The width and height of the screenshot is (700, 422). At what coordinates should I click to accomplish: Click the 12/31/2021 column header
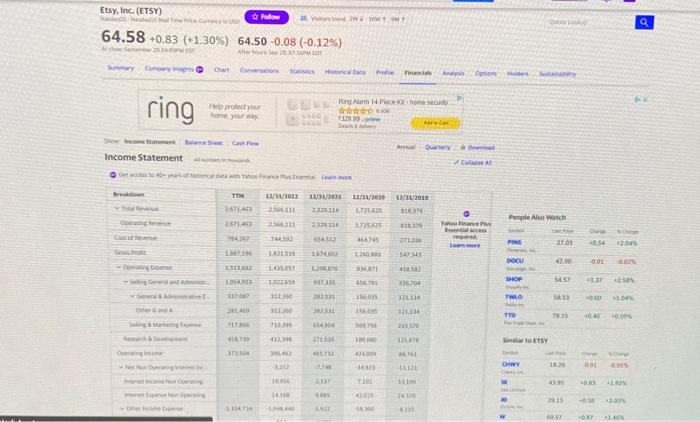325,196
